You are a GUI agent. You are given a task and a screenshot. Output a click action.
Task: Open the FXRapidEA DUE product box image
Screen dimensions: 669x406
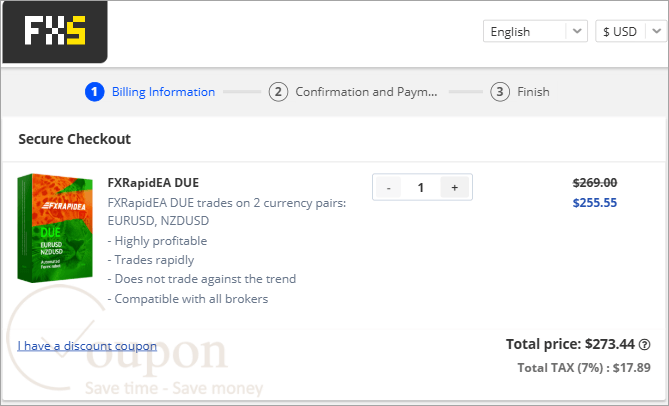(x=55, y=228)
